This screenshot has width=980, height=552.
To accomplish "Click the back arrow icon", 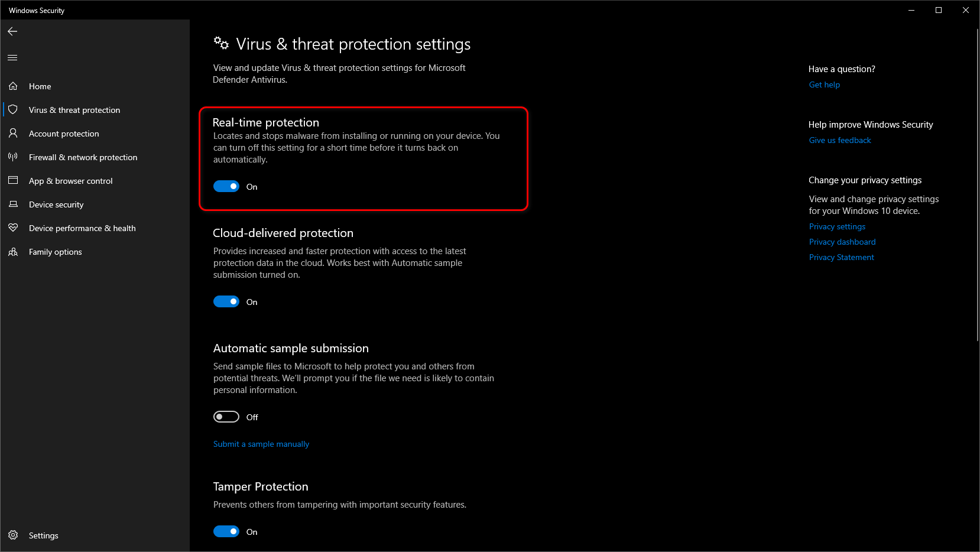I will coord(12,31).
